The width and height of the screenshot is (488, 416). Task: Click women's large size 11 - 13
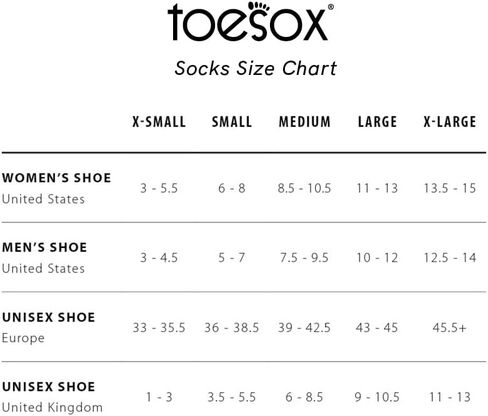tap(377, 188)
